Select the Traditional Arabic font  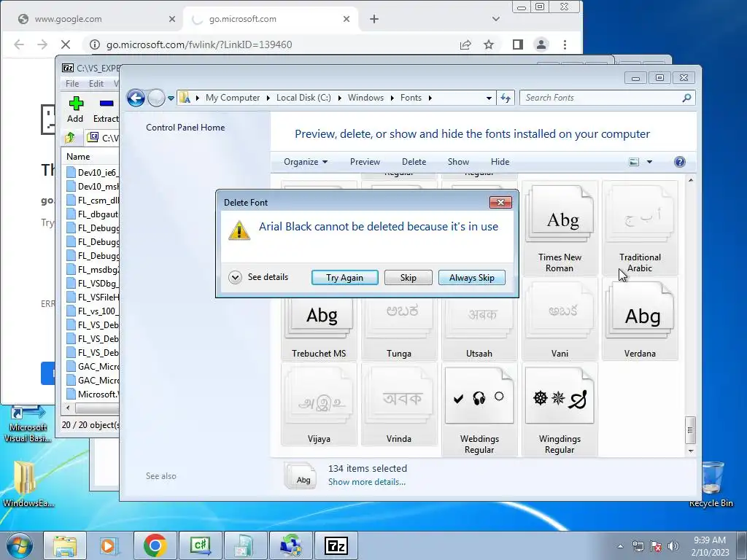(x=640, y=228)
